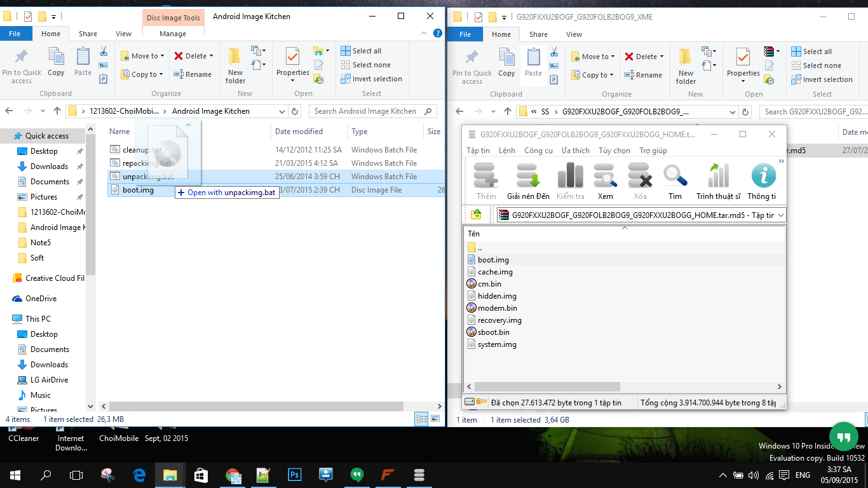Image resolution: width=868 pixels, height=488 pixels.
Task: Open Help in Android Image Kitchen window
Action: [437, 34]
